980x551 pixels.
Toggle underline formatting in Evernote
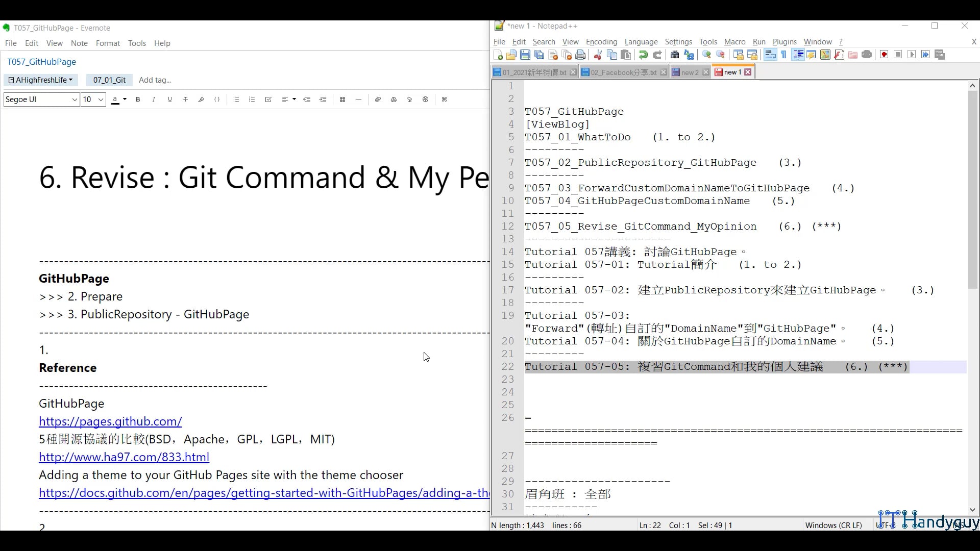tap(169, 99)
